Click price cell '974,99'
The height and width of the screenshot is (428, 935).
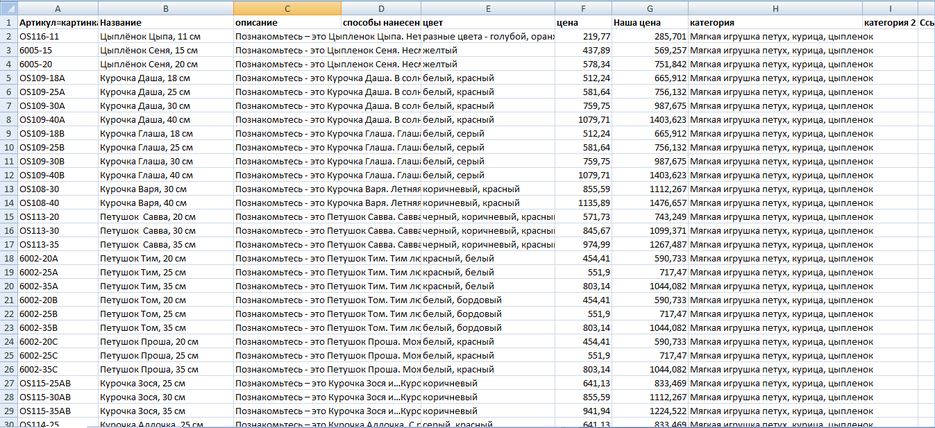point(583,244)
